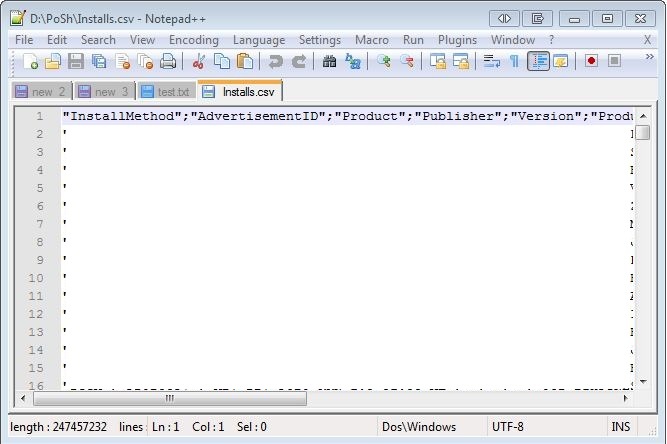
Task: Open the Encoding menu
Action: click(194, 40)
